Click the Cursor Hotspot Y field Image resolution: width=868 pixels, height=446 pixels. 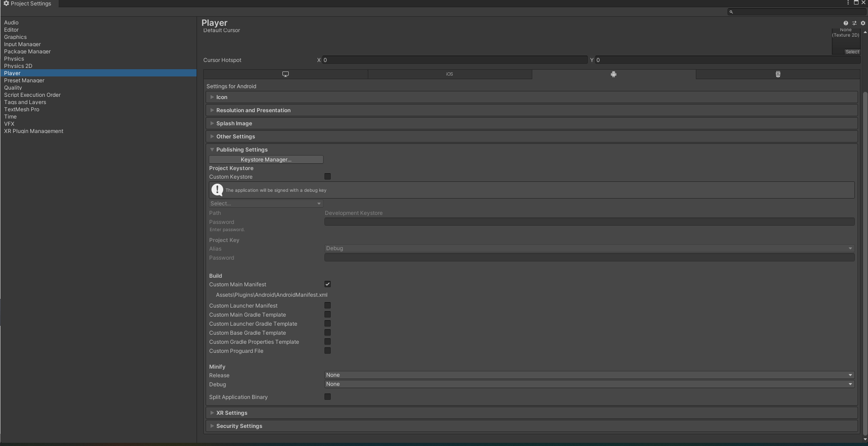pos(727,60)
